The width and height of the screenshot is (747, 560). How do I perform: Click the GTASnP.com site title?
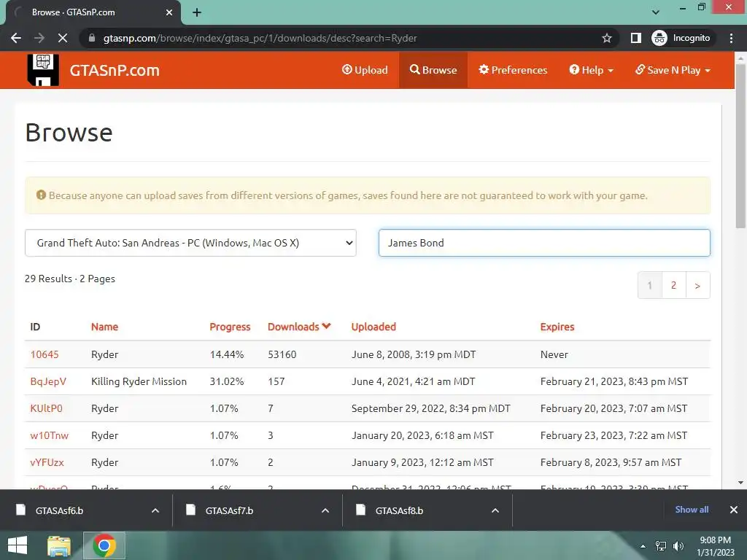115,71
